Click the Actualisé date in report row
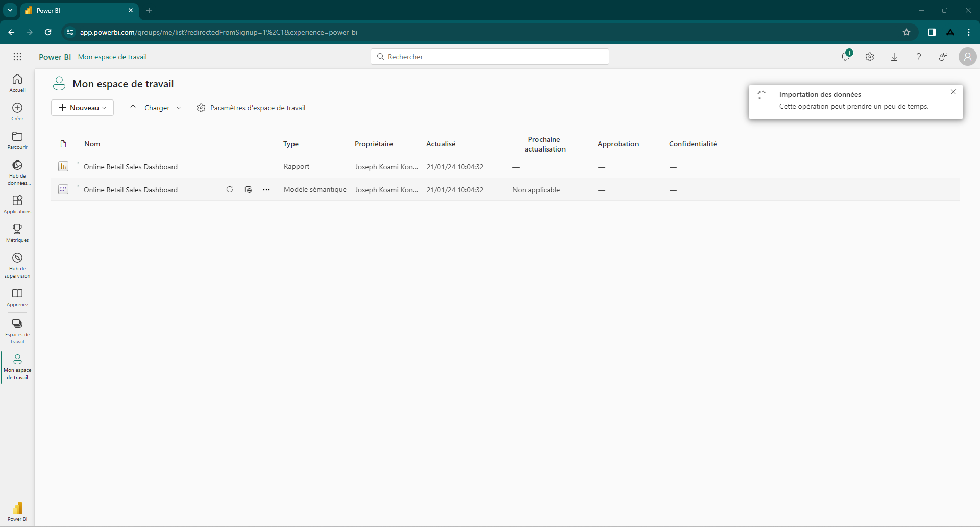 click(455, 167)
